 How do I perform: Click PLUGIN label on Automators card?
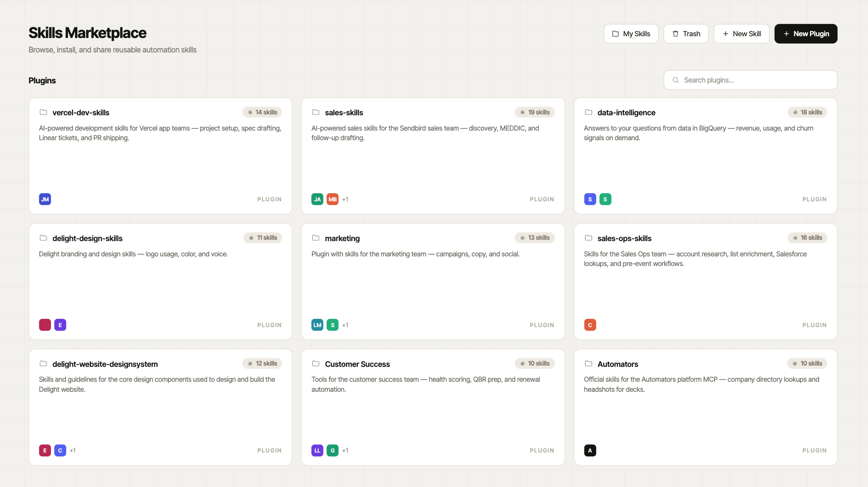coord(814,450)
